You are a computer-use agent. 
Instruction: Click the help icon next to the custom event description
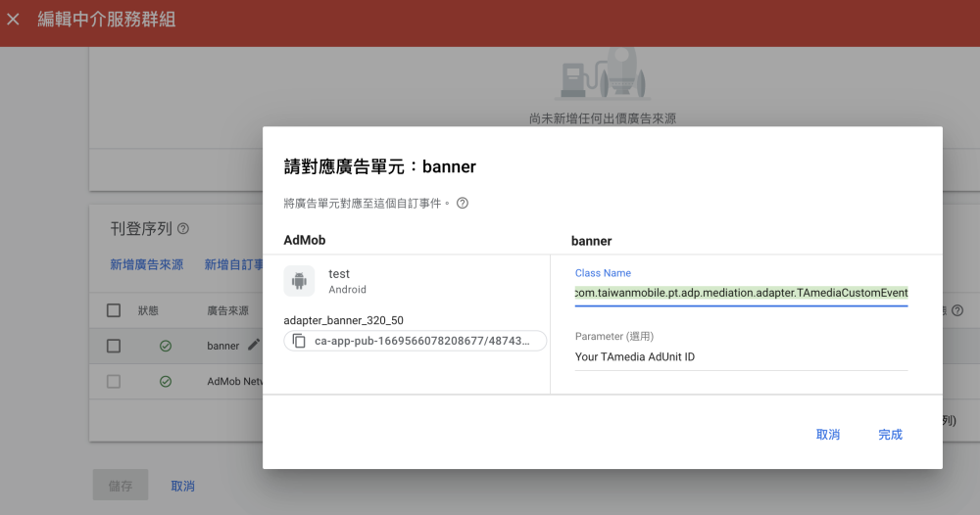pyautogui.click(x=463, y=203)
